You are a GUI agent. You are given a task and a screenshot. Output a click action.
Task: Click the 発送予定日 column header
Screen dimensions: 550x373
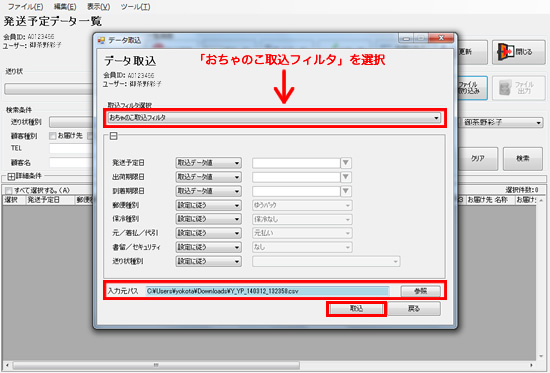(51, 200)
